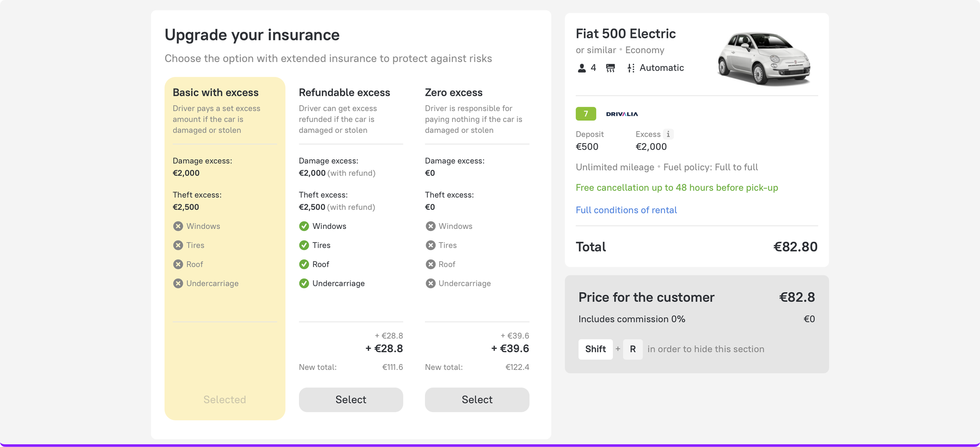This screenshot has width=980, height=447.
Task: Click the Shift key hint badge
Action: click(x=595, y=349)
